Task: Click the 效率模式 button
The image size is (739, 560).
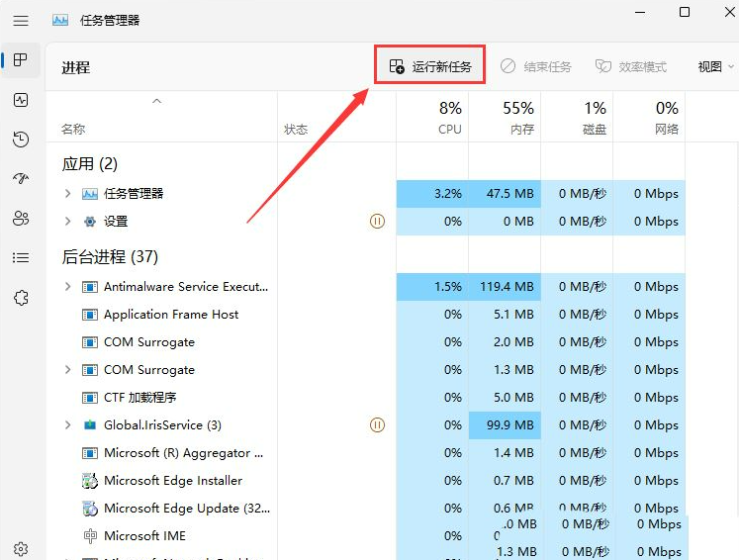Action: [631, 66]
